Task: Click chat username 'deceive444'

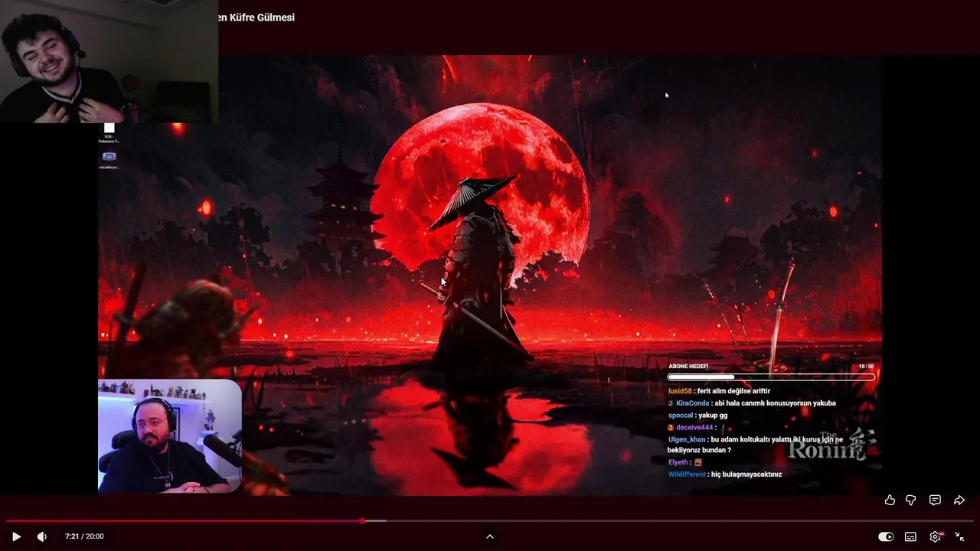Action: tap(694, 428)
